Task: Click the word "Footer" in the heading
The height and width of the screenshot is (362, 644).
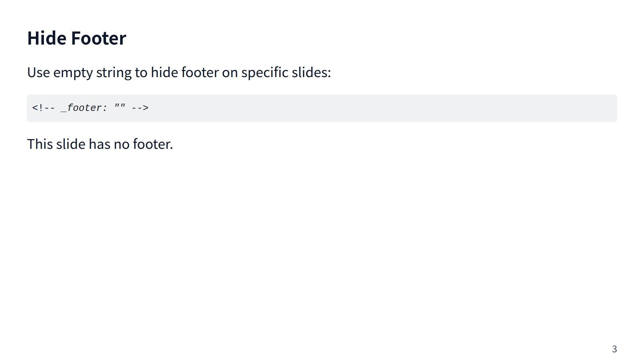Action: click(x=98, y=38)
